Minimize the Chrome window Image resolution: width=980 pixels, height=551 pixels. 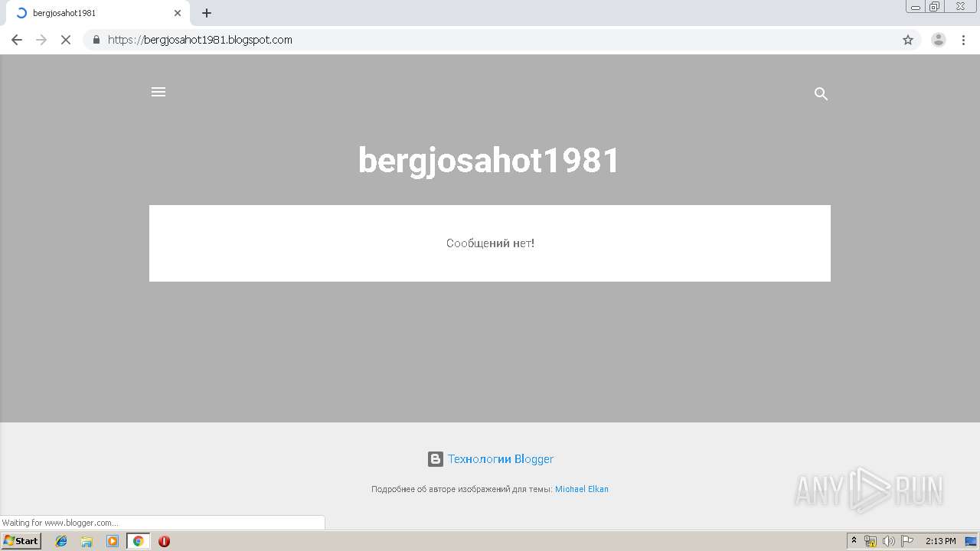tap(916, 7)
